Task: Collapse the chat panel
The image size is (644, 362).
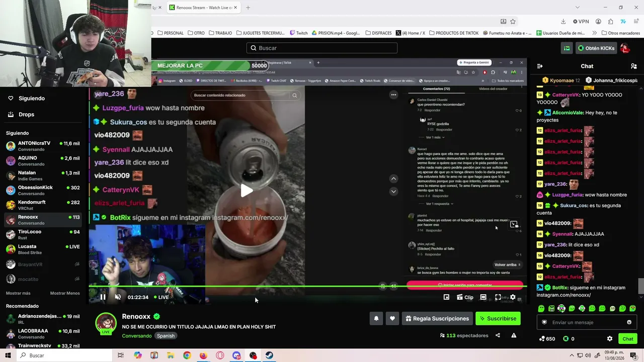Action: tap(540, 66)
